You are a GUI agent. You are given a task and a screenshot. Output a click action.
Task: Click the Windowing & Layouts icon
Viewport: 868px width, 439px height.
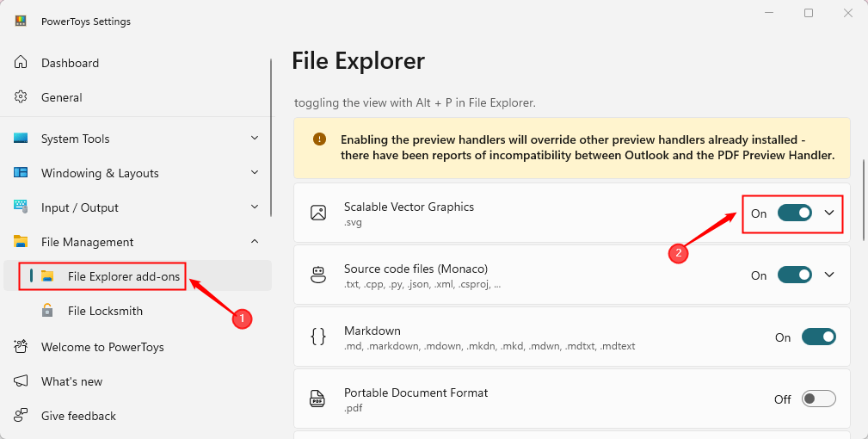coord(21,173)
